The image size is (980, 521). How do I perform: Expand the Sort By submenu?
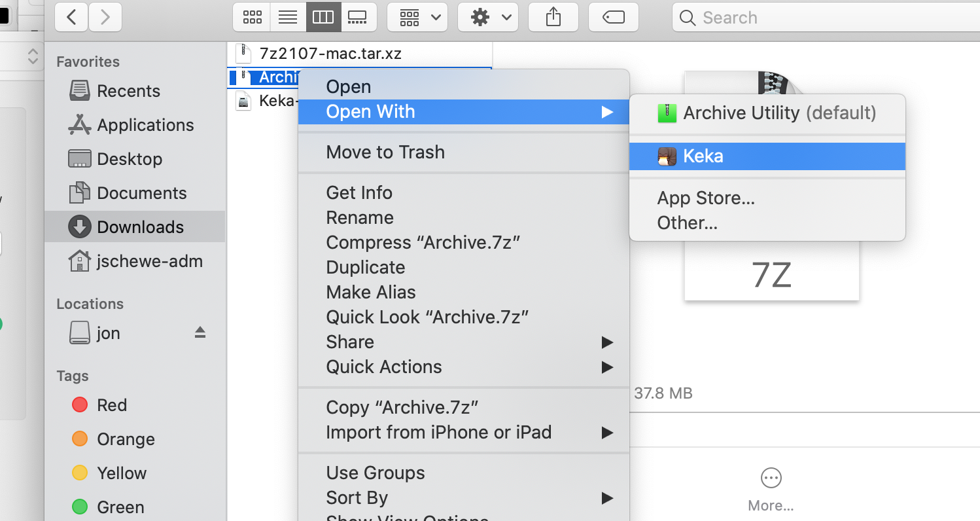click(x=464, y=497)
